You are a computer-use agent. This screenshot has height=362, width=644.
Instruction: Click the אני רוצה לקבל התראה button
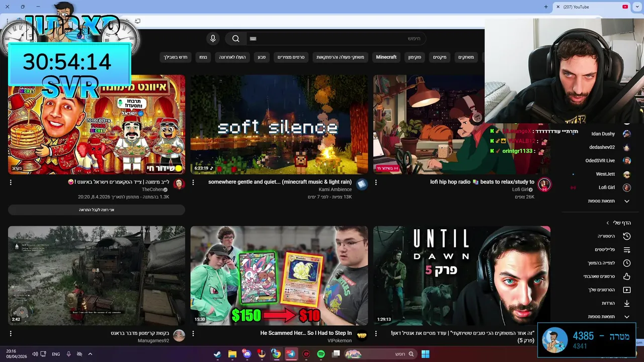pos(97,210)
